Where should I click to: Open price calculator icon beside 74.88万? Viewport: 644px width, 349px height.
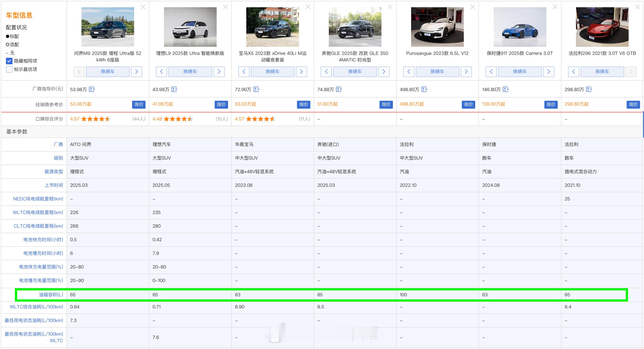[339, 89]
